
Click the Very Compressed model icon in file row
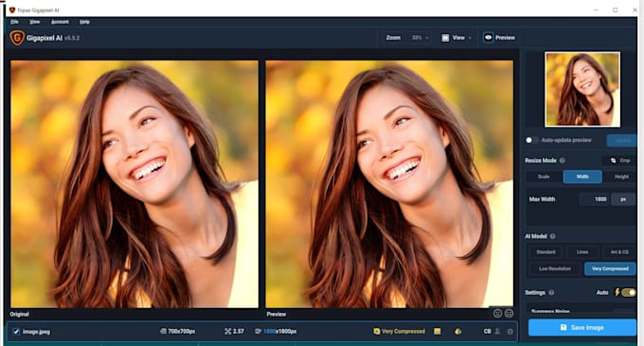pos(376,331)
